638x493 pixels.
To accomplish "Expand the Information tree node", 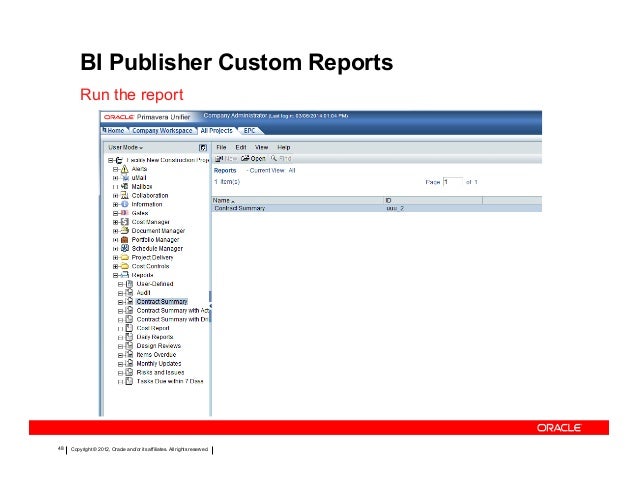I will point(116,205).
